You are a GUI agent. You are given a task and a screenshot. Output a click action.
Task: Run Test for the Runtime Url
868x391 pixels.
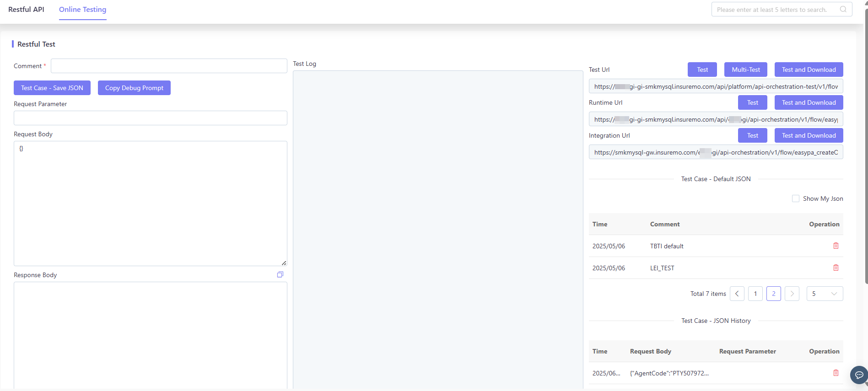click(x=753, y=102)
